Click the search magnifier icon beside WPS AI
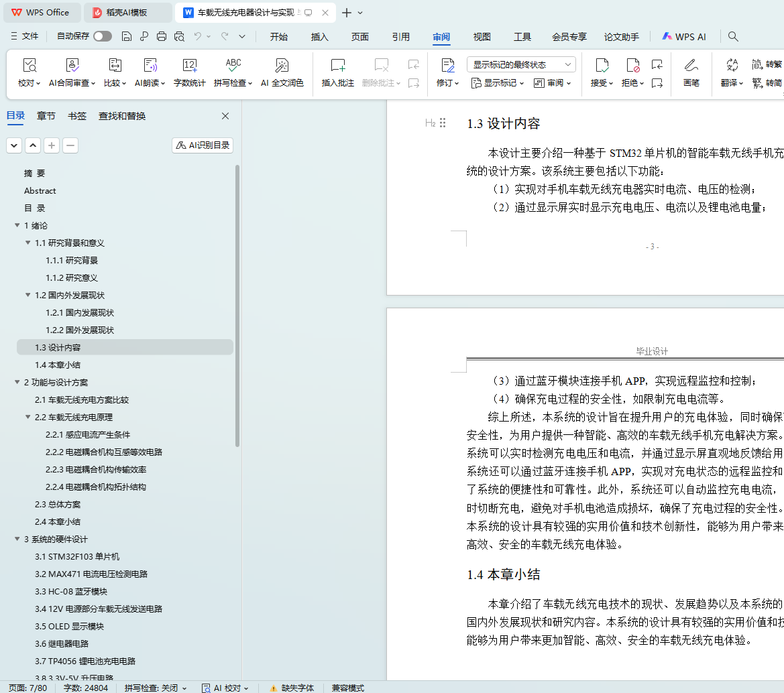Viewport: 784px width, 693px height. 733,37
